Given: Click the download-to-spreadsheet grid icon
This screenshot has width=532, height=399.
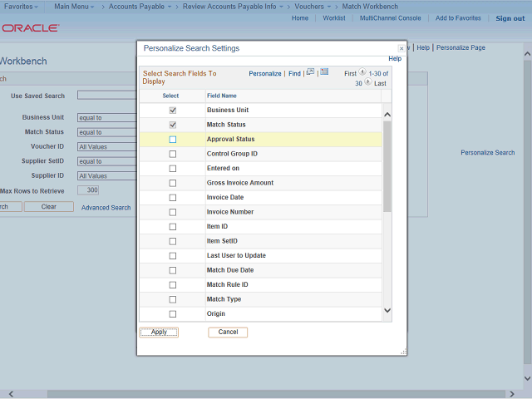Looking at the screenshot, I should coord(324,72).
